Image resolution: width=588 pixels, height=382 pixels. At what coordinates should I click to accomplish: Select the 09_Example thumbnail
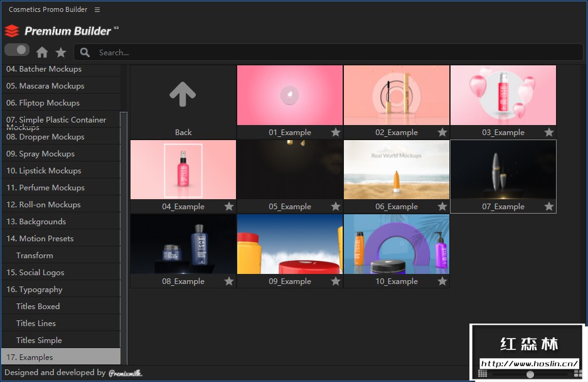tap(289, 244)
